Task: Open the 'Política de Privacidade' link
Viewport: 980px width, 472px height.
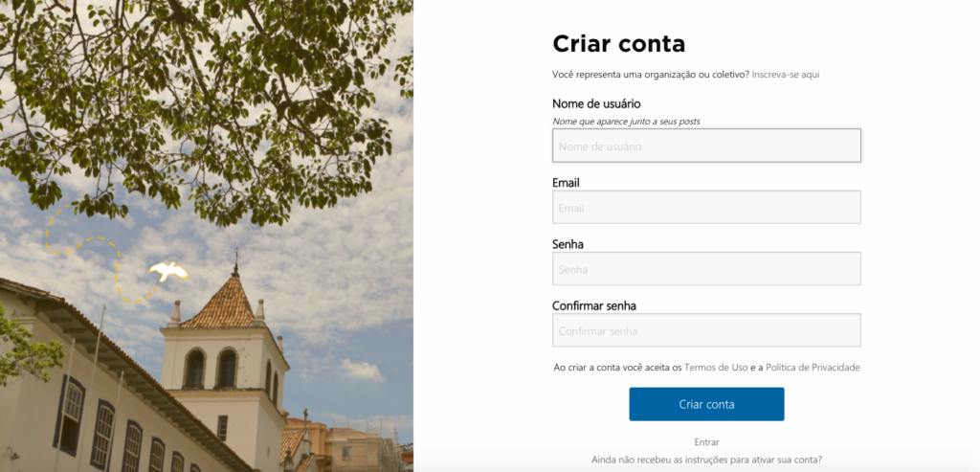Action: pyautogui.click(x=813, y=368)
